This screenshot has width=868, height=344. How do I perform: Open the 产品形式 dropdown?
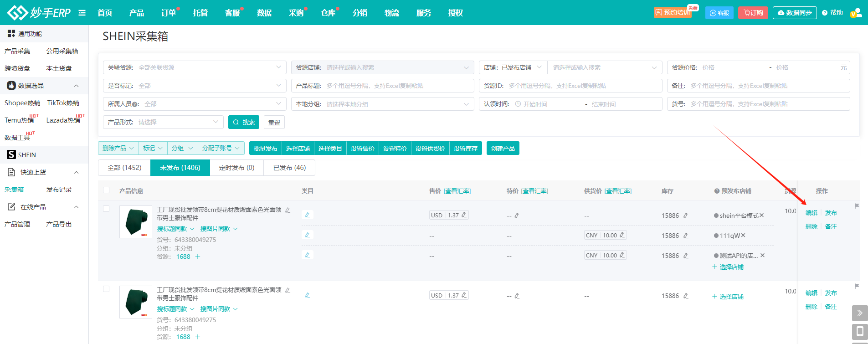pyautogui.click(x=163, y=122)
